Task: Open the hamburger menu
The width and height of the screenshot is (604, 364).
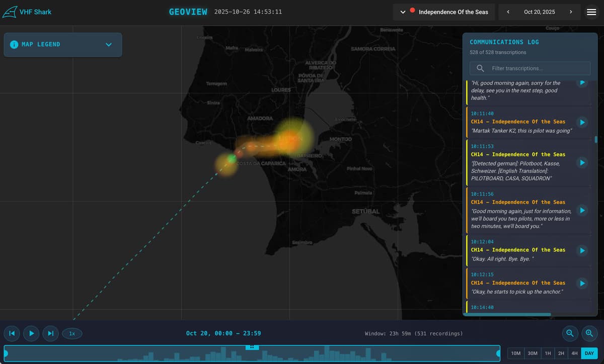Action: [591, 12]
